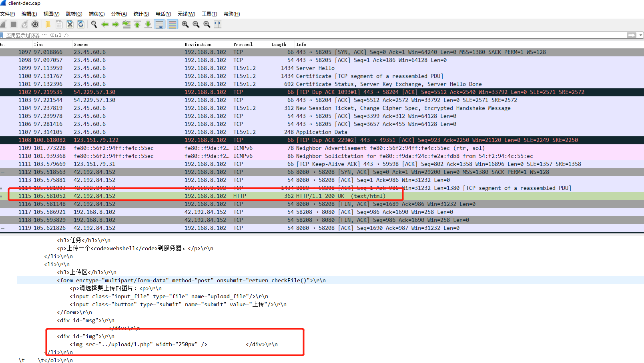
Task: Go back in packet history
Action: [x=105, y=24]
